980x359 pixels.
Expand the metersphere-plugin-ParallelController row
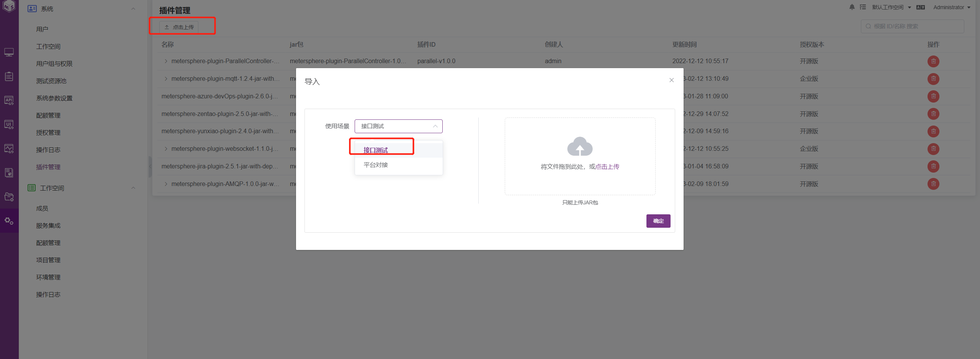[x=166, y=61]
